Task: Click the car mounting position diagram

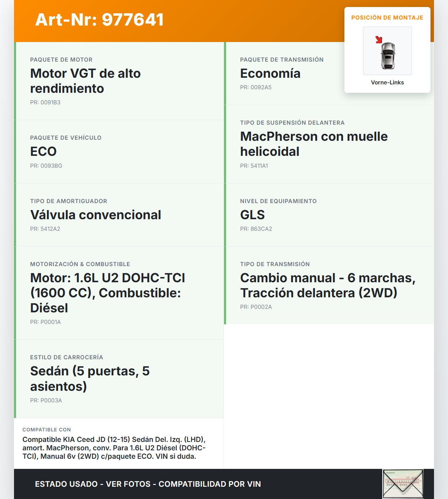Action: click(387, 51)
